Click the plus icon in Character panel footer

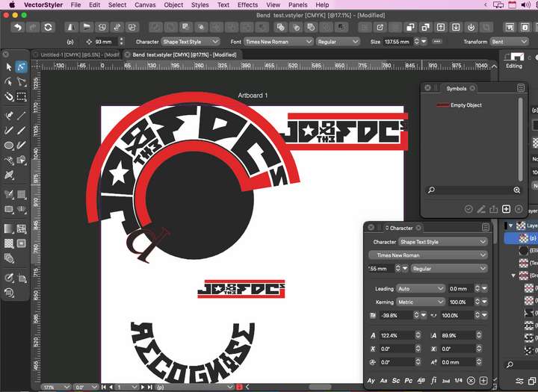(483, 380)
